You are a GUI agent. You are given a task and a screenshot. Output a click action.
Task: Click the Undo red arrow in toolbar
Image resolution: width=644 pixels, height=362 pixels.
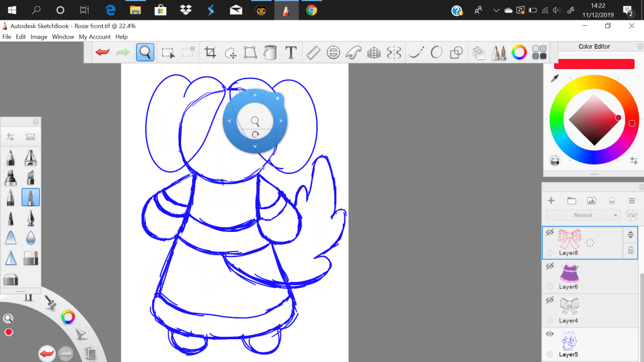[103, 53]
